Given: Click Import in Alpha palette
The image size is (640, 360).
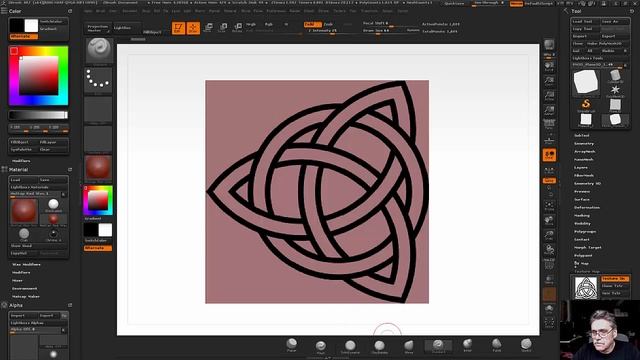Looking at the screenshot, I should click(24, 316).
